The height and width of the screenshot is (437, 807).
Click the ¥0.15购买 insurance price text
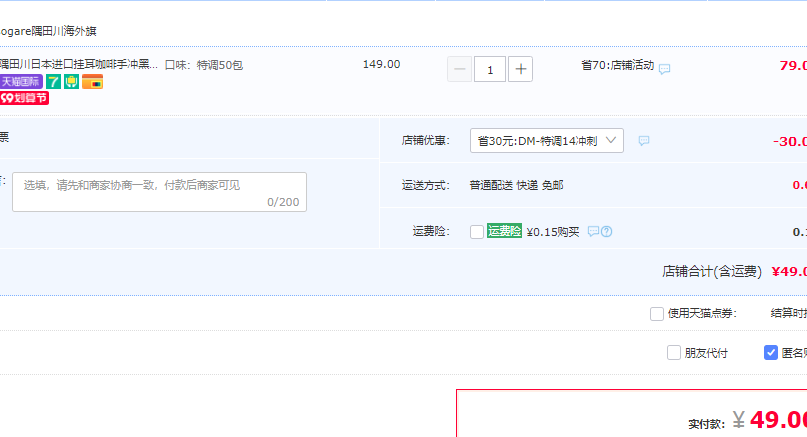point(553,232)
